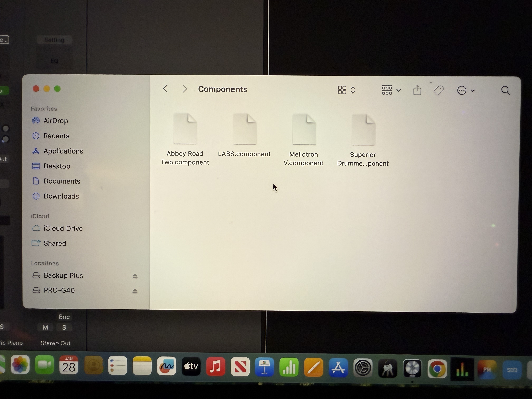The image size is (532, 399).
Task: Open the green-bars meter app in Dock
Action: pyautogui.click(x=462, y=369)
